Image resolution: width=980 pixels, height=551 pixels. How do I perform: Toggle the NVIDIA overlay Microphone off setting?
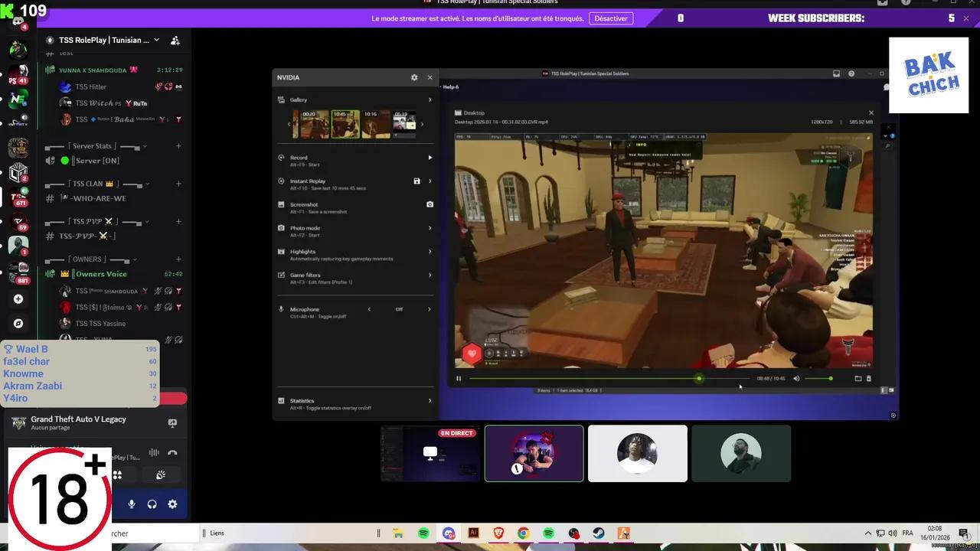pyautogui.click(x=398, y=309)
